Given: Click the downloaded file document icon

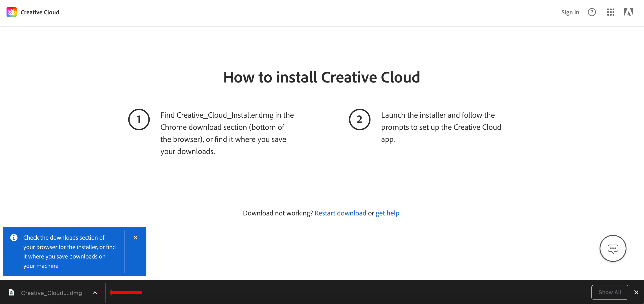Looking at the screenshot, I should [11, 292].
